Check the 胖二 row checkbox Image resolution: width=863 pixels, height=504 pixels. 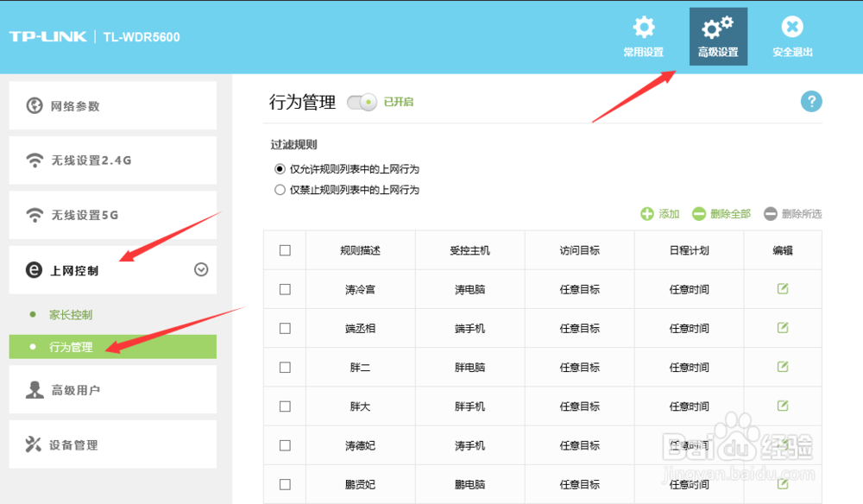(x=285, y=368)
